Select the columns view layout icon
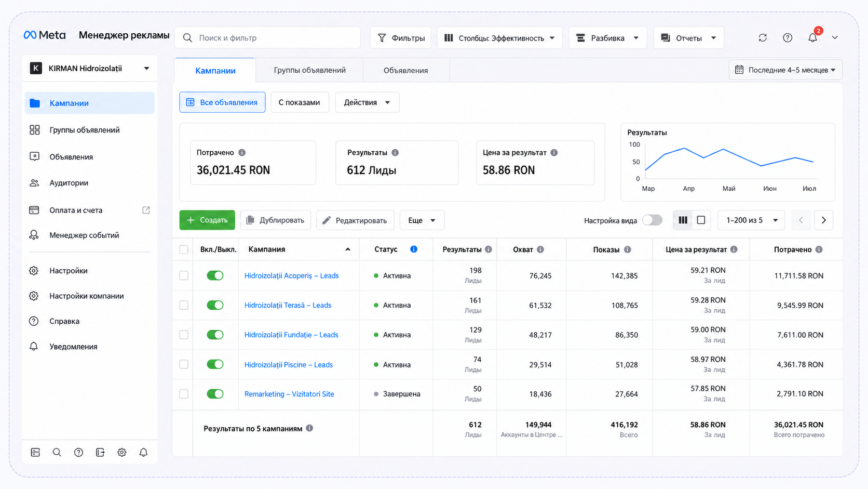 (683, 220)
